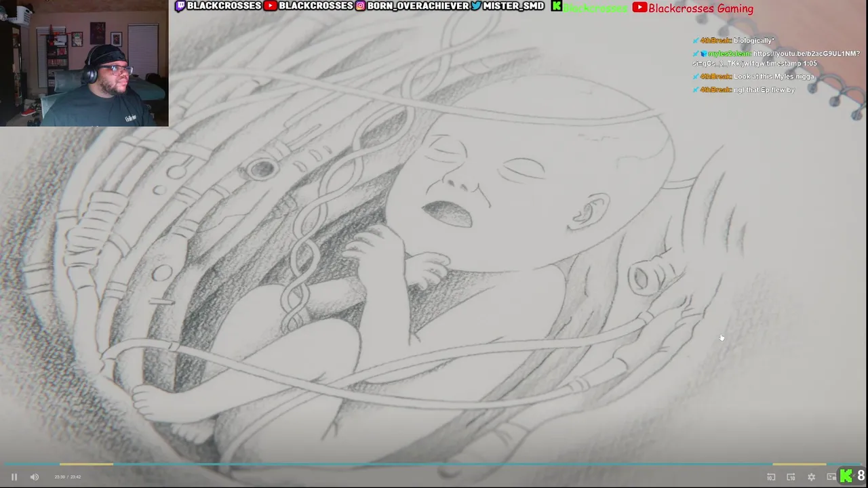Click the Twitch logo in overlay
Screen dimensions: 868x488
[180, 5]
